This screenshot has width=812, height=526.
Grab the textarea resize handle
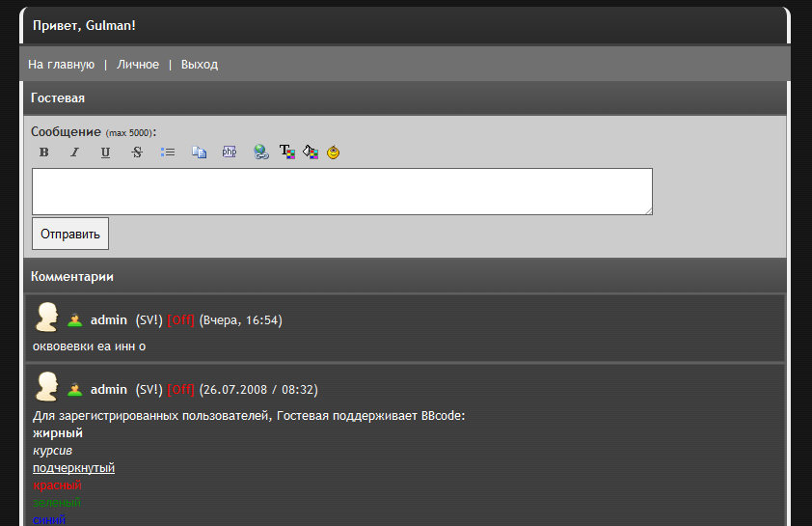point(649,211)
